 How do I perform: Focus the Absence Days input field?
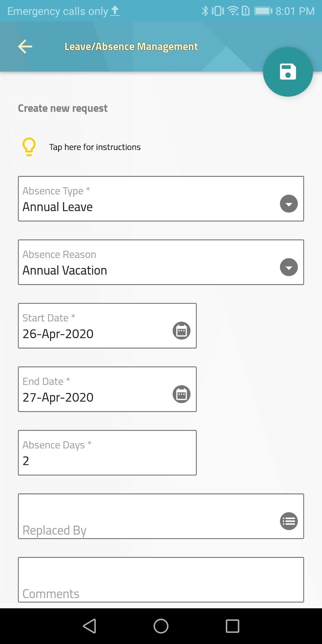107,453
